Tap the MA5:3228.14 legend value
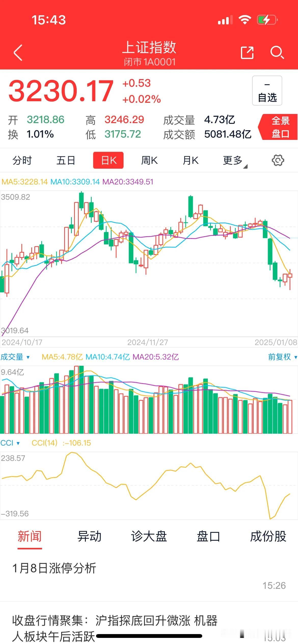This screenshot has height=644, width=298. click(25, 182)
